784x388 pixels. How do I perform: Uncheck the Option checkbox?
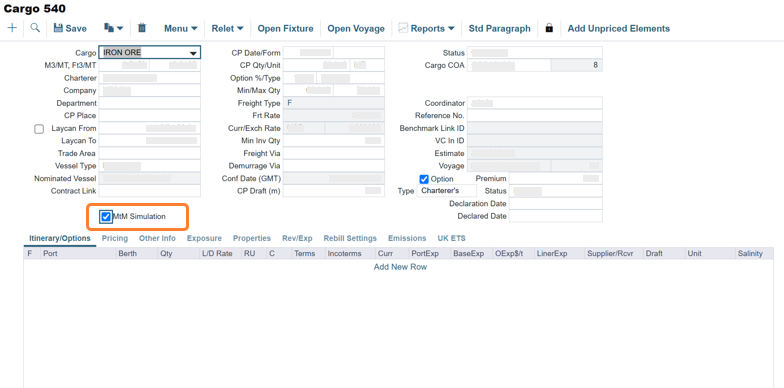pyautogui.click(x=424, y=179)
